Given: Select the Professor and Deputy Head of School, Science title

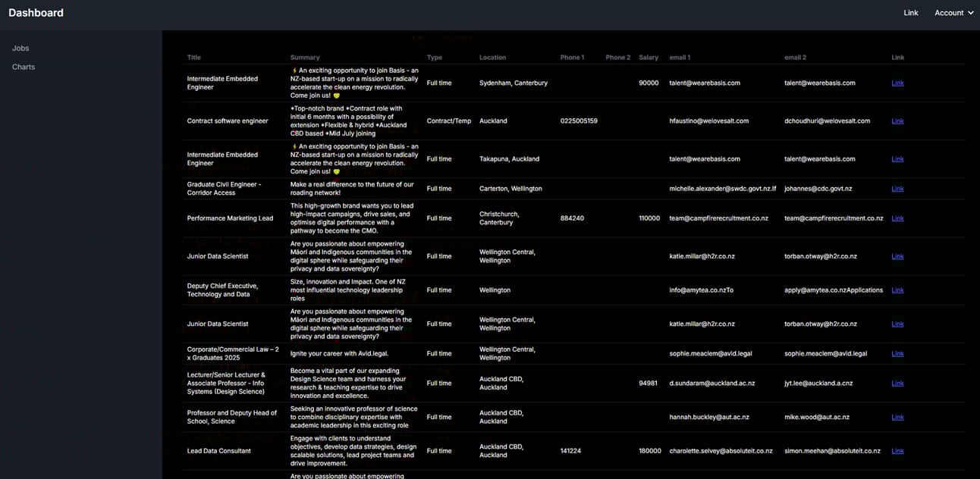Looking at the screenshot, I should (x=232, y=418).
